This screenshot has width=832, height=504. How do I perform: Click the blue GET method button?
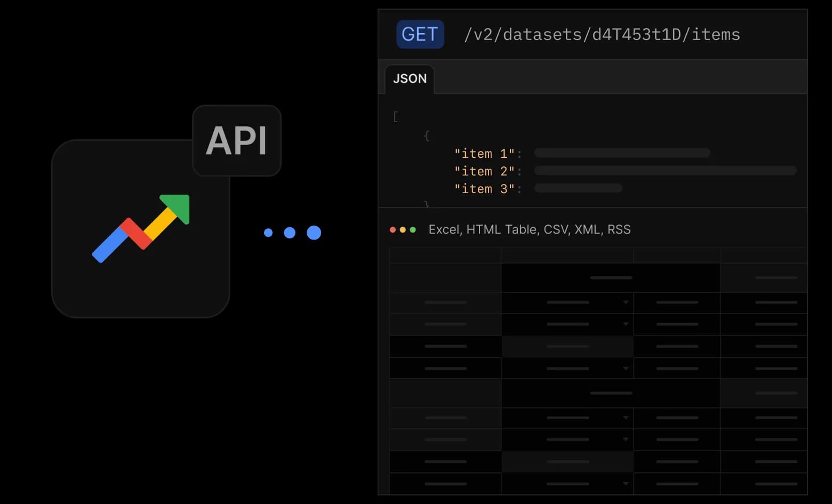[420, 34]
